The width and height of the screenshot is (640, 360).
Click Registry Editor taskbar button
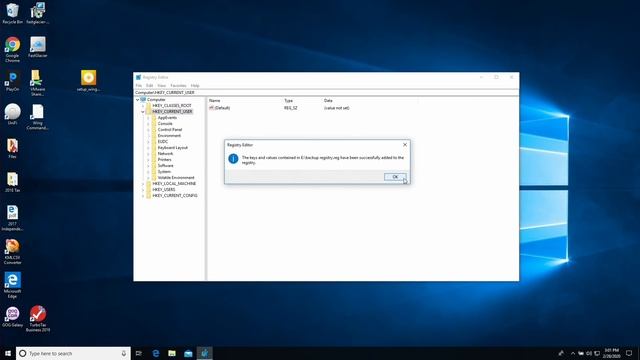coord(205,353)
